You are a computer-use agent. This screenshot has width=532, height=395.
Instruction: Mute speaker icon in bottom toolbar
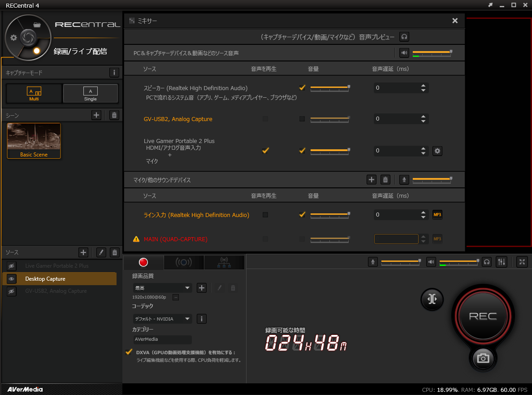pos(431,262)
